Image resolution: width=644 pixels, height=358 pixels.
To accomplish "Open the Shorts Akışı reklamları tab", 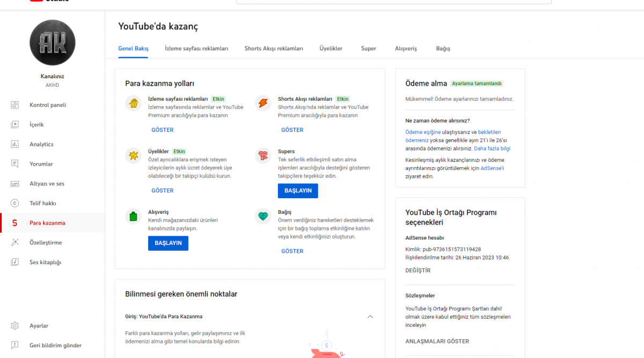I will (274, 48).
